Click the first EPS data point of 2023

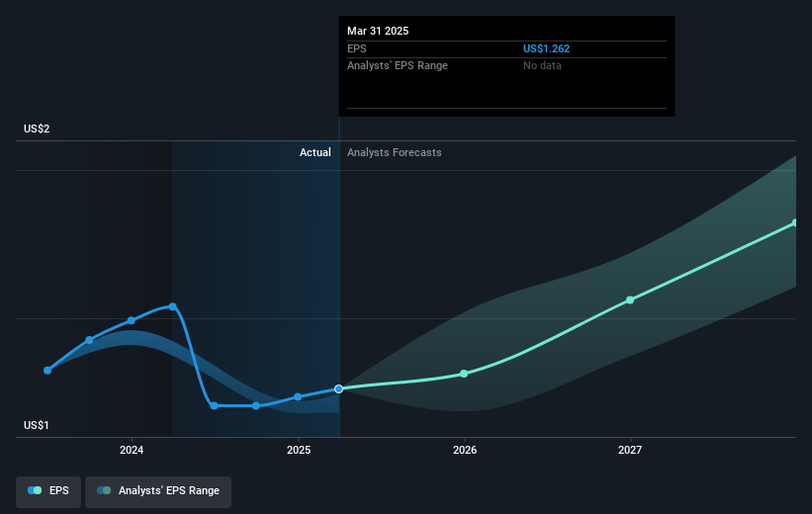[47, 370]
